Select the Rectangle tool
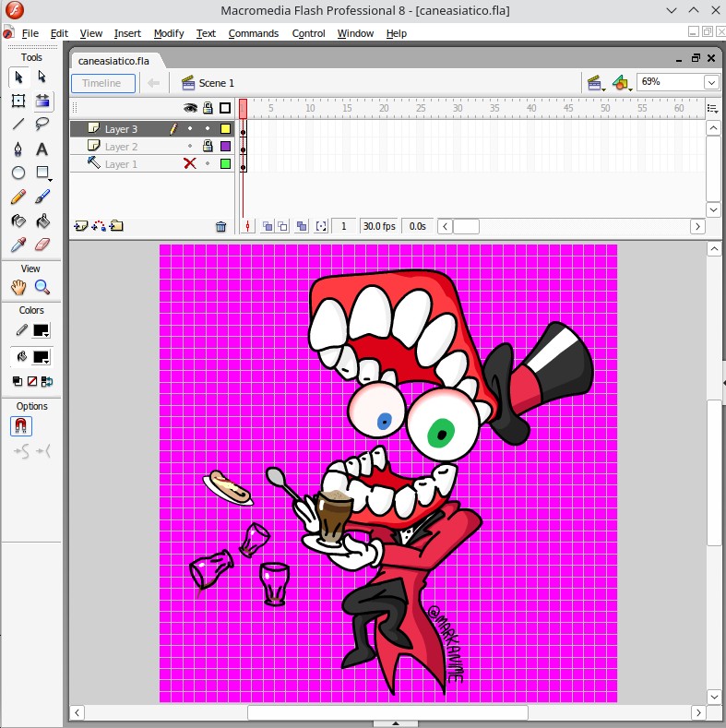The image size is (726, 728). [42, 173]
